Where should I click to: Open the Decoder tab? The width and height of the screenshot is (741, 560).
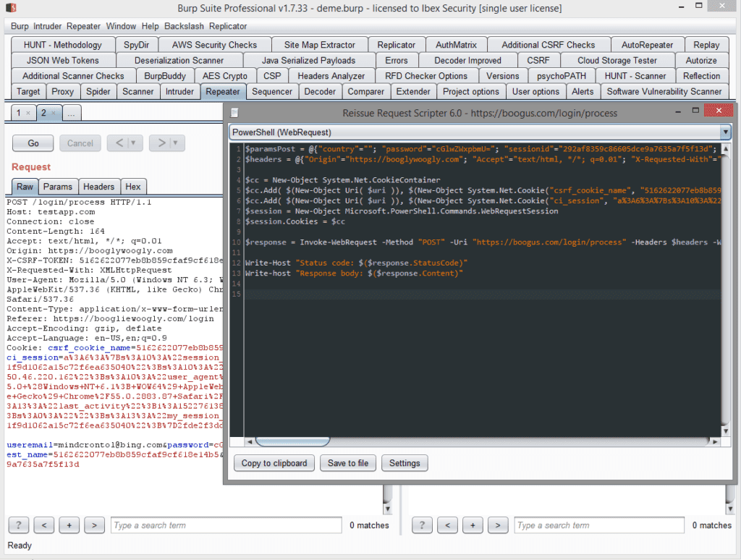(x=320, y=92)
